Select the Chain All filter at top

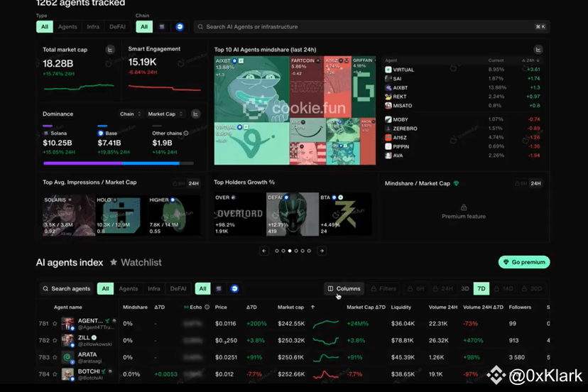(144, 27)
